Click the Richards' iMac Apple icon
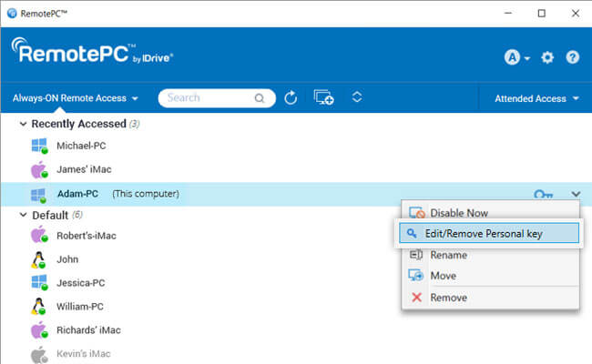 pyautogui.click(x=39, y=330)
